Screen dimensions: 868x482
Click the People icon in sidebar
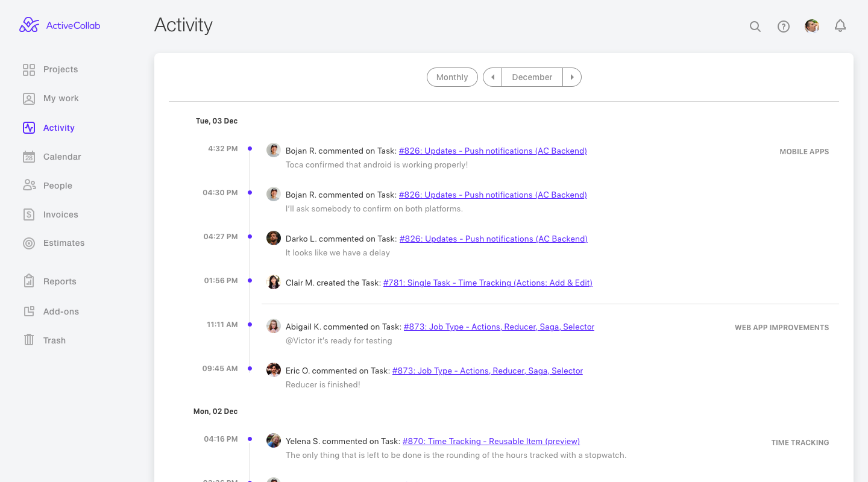click(x=29, y=185)
